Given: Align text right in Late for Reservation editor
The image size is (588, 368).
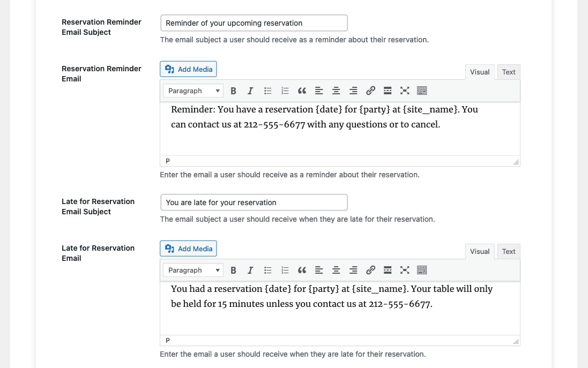Looking at the screenshot, I should click(x=353, y=269).
